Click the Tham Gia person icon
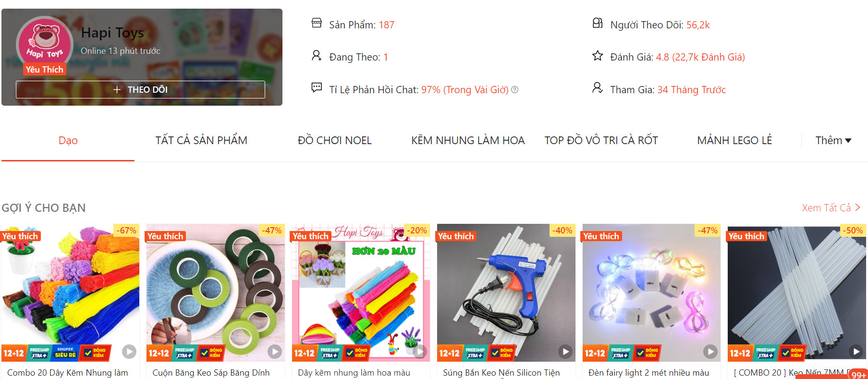The image size is (868, 379). 597,87
